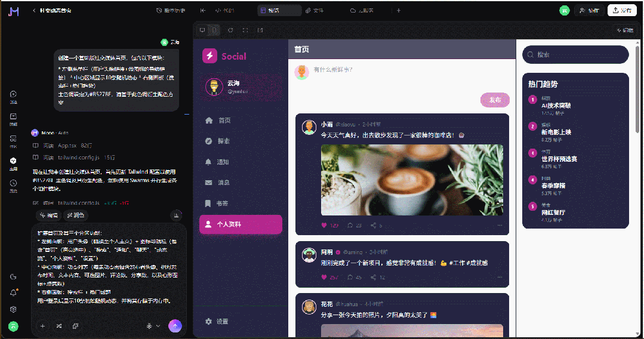Image resolution: width=644 pixels, height=339 pixels.
Task: Switch to the code (代码) tab
Action: [224, 11]
